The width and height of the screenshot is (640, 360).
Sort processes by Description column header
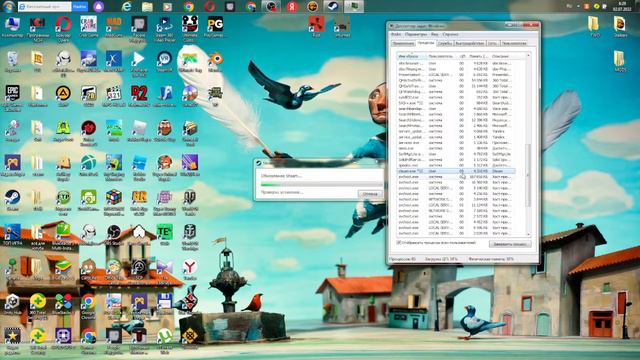(x=508, y=56)
